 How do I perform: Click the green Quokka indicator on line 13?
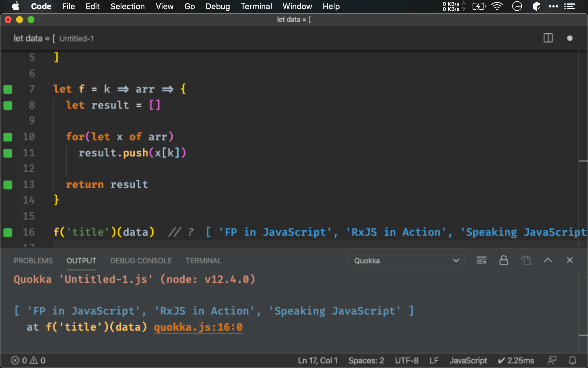(8, 185)
